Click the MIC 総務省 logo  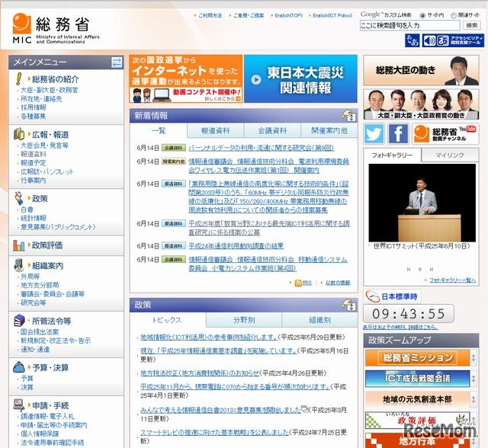tap(56, 28)
